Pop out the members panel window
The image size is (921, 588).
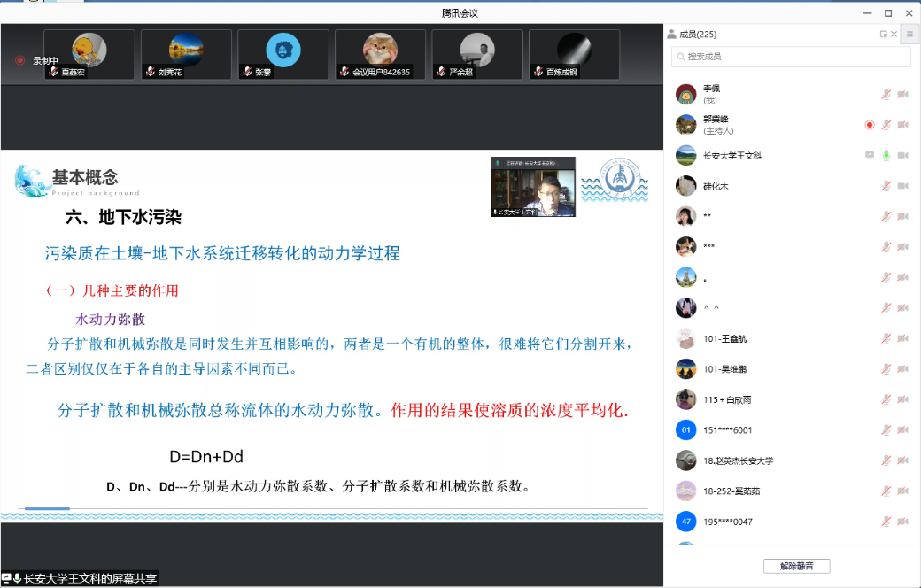click(x=883, y=35)
